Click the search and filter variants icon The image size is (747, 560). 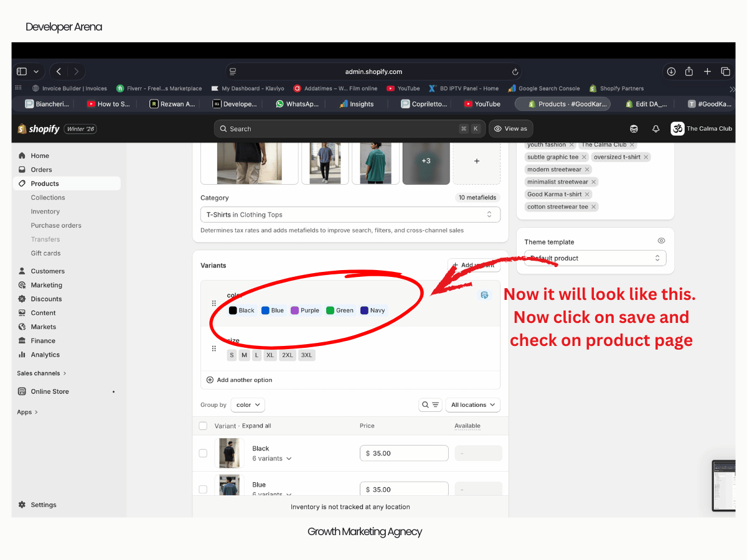click(x=430, y=405)
